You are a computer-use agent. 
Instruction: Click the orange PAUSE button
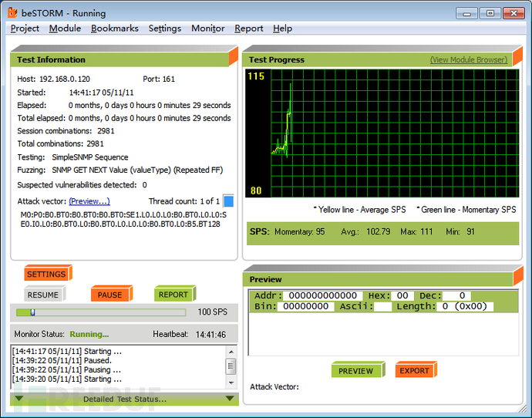click(111, 294)
